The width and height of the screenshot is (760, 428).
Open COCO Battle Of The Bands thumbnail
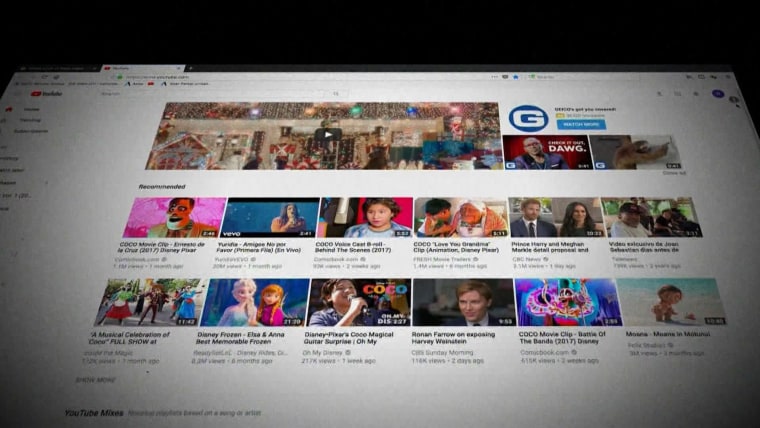tap(569, 302)
